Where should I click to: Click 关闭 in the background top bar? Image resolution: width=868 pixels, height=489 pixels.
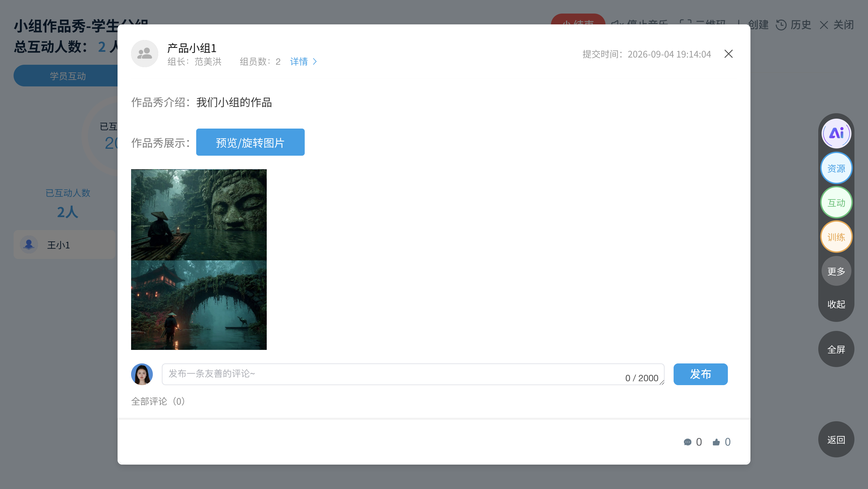point(843,25)
